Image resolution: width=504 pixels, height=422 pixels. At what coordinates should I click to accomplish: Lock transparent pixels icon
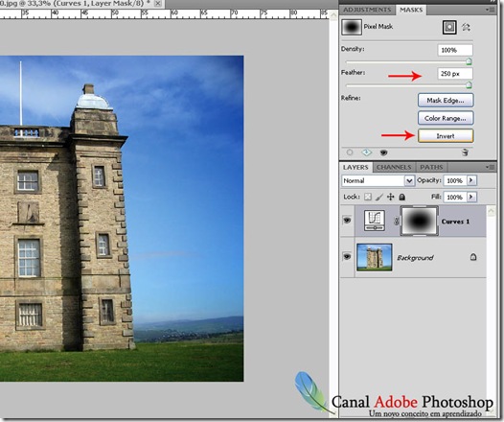tap(368, 197)
